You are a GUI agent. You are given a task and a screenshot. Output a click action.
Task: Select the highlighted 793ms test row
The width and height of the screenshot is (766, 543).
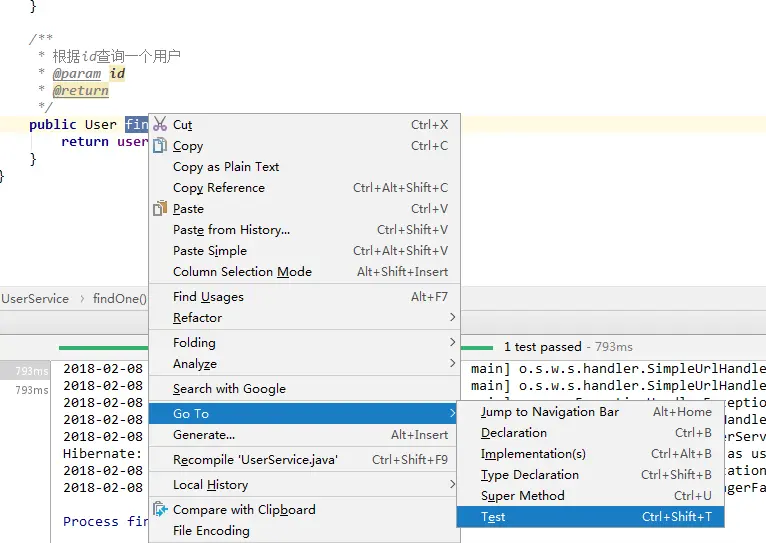(x=24, y=371)
